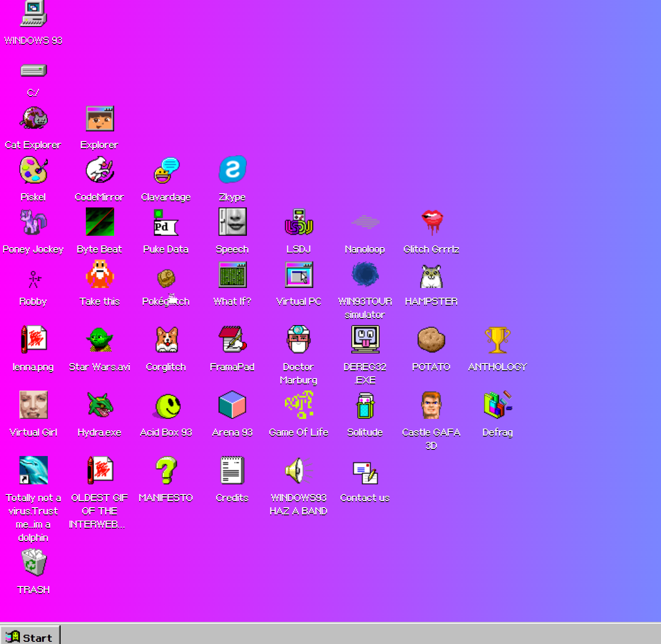
Task: Open Puke Data icon
Action: [x=166, y=222]
